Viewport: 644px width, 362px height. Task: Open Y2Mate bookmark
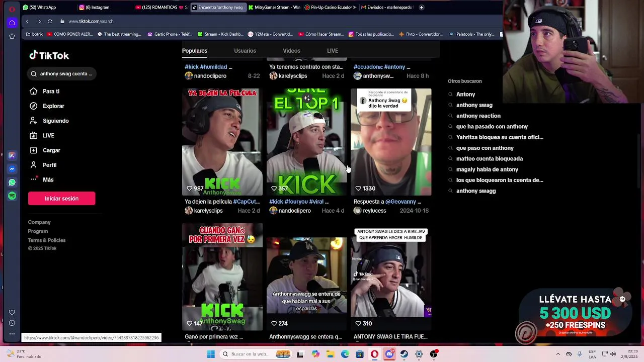pyautogui.click(x=271, y=34)
